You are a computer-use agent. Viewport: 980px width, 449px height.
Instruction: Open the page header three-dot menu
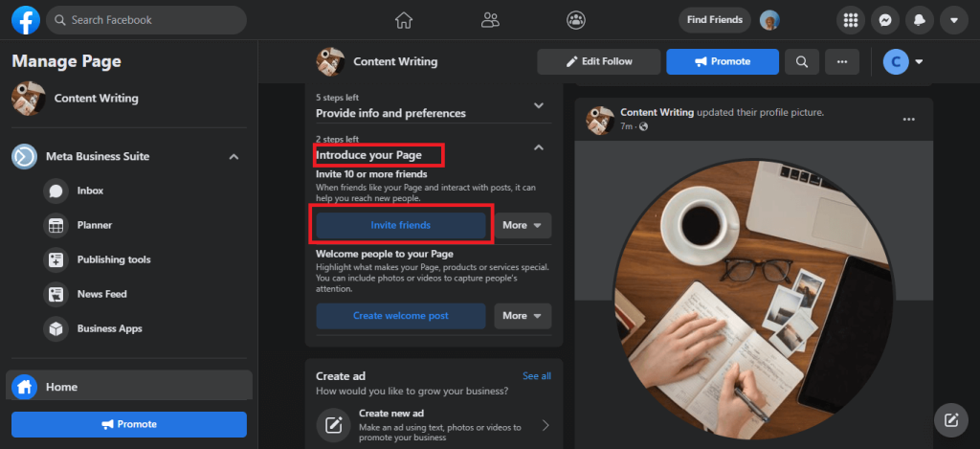click(842, 61)
